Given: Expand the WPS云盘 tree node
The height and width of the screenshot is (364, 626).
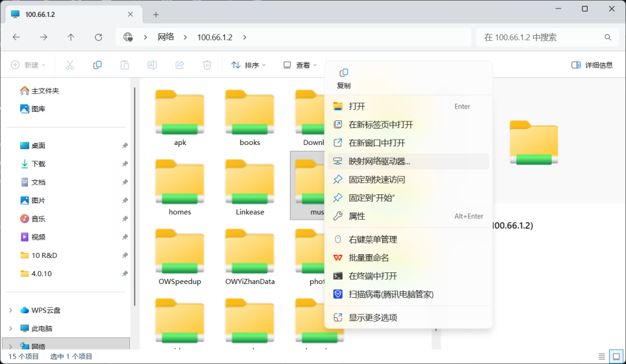Looking at the screenshot, I should tap(10, 310).
